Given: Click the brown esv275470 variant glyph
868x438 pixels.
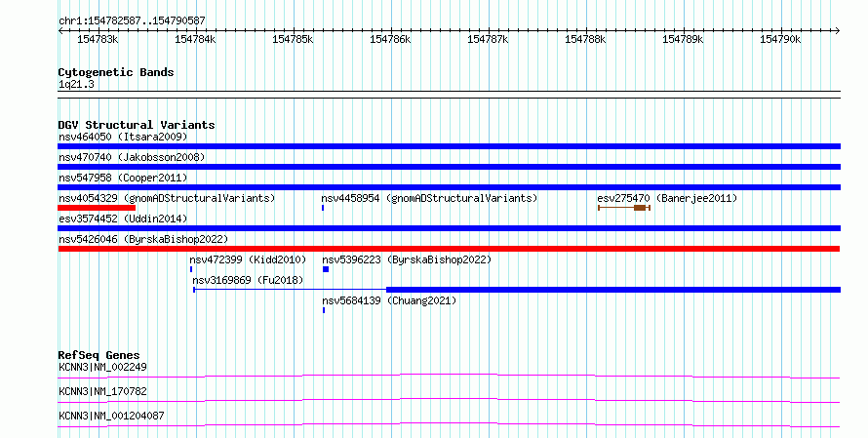Looking at the screenshot, I should (624, 208).
